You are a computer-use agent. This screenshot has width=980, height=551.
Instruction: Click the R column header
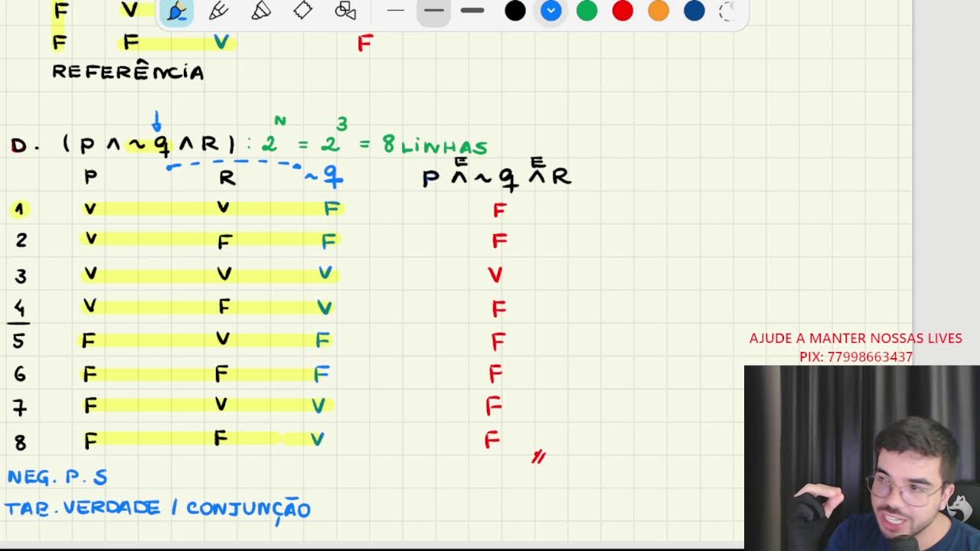point(227,178)
